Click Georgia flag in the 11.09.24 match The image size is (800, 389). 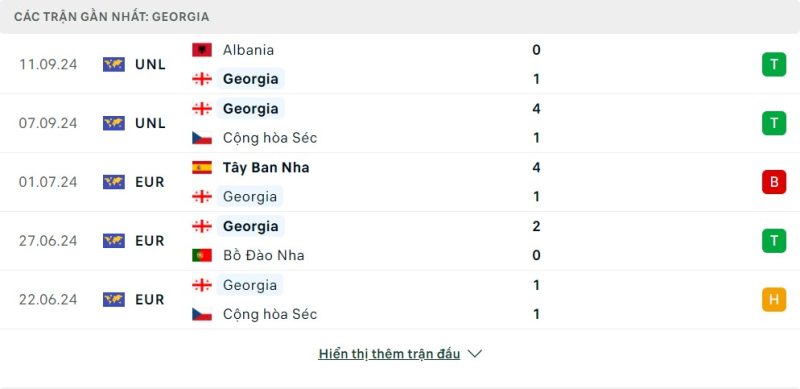pos(202,79)
